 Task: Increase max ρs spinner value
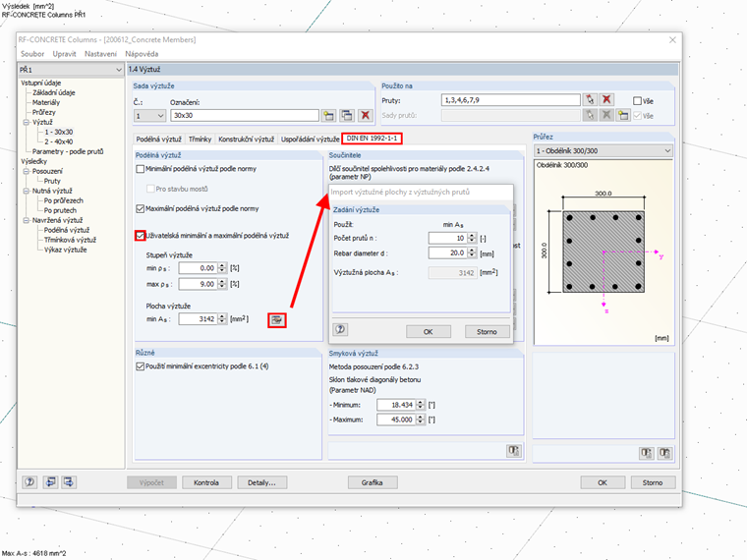(222, 281)
